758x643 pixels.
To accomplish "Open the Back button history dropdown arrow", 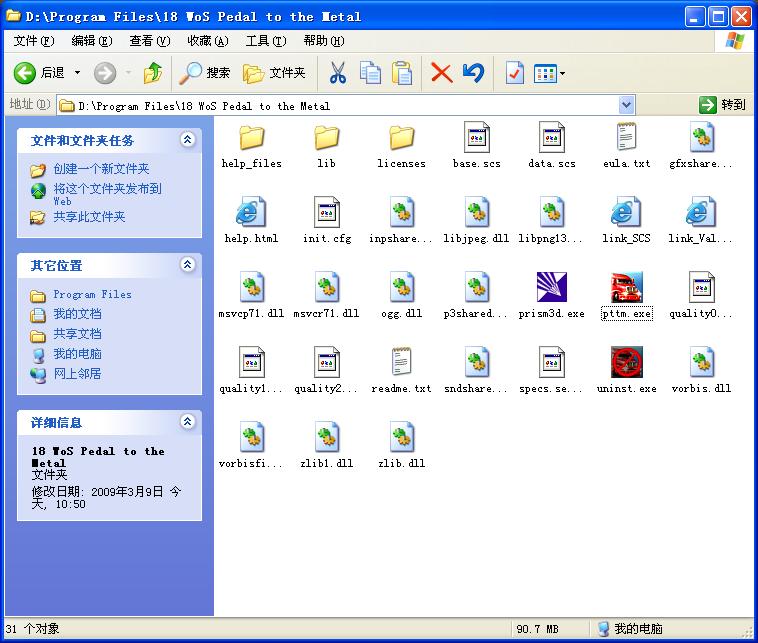I will 77,73.
